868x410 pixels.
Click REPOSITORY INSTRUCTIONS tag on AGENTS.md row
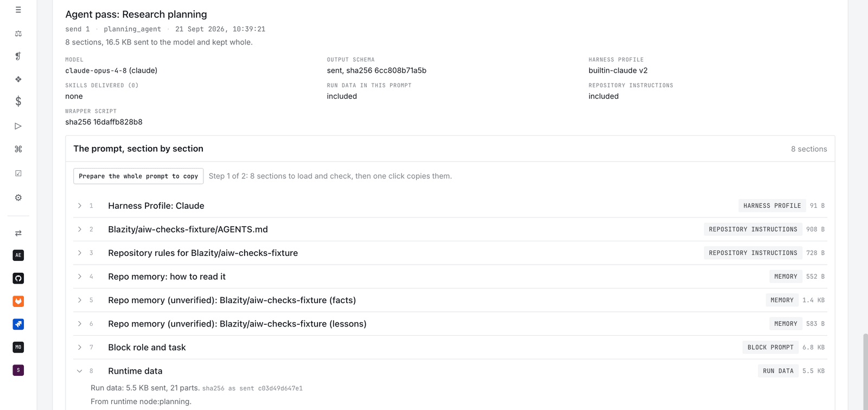click(753, 229)
